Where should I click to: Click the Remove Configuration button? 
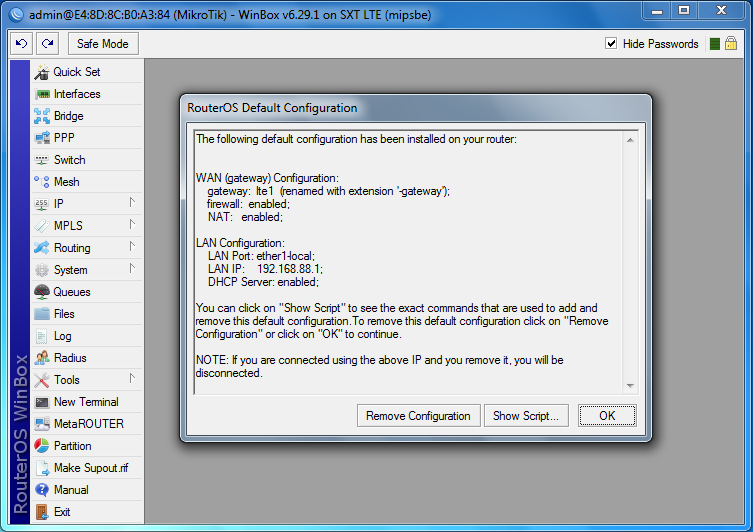(x=418, y=416)
